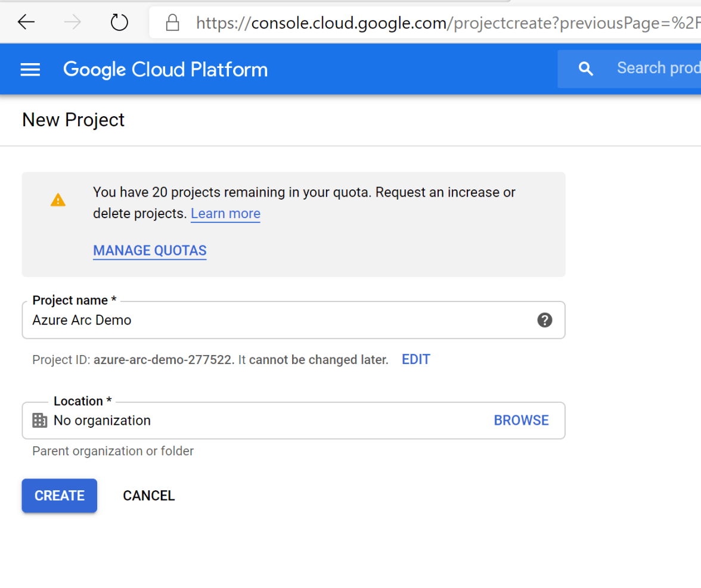
Task: Browse for a parent organization location
Action: coord(521,421)
